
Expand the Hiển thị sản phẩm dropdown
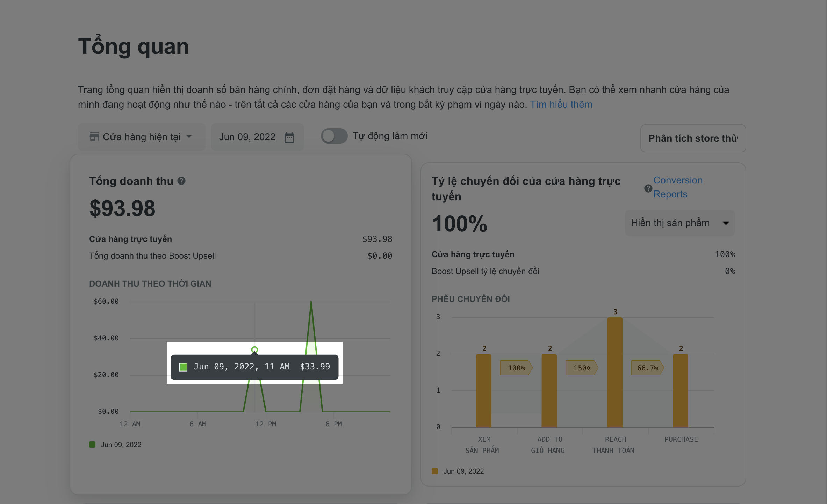click(x=679, y=223)
